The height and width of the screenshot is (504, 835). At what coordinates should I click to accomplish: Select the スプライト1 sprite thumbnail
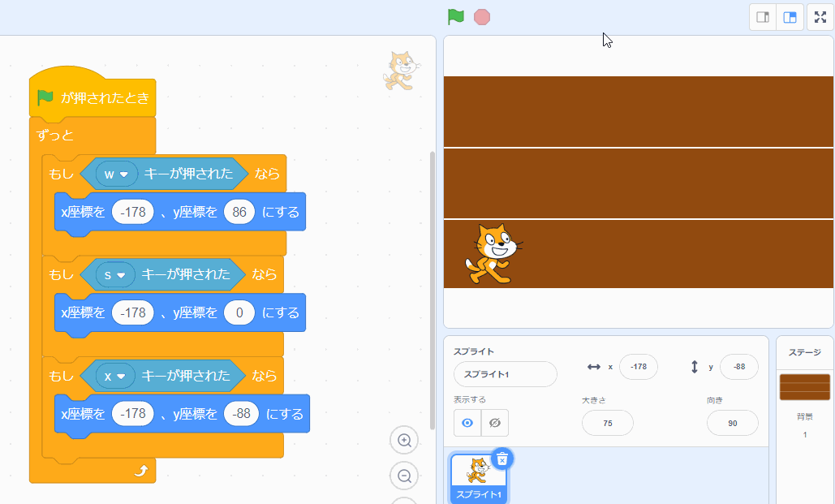point(478,477)
